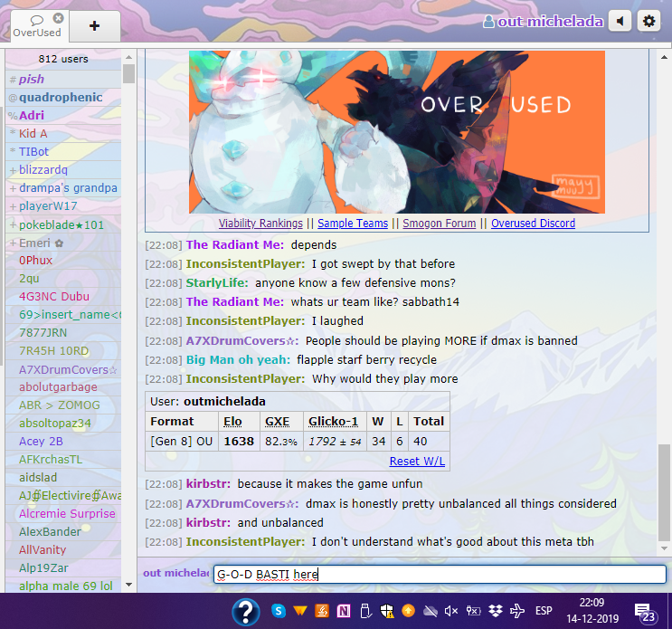
Task: Select user 4G3NC Dubu in the list
Action: click(x=63, y=296)
